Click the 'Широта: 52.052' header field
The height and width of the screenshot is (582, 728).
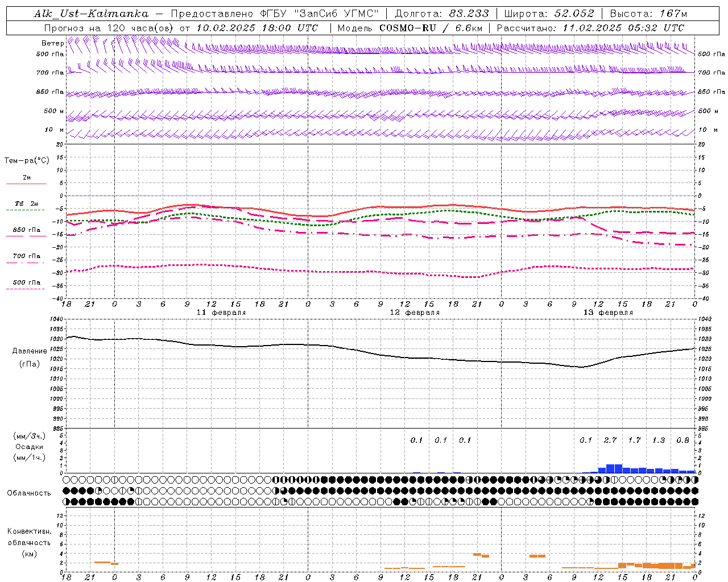pos(549,14)
